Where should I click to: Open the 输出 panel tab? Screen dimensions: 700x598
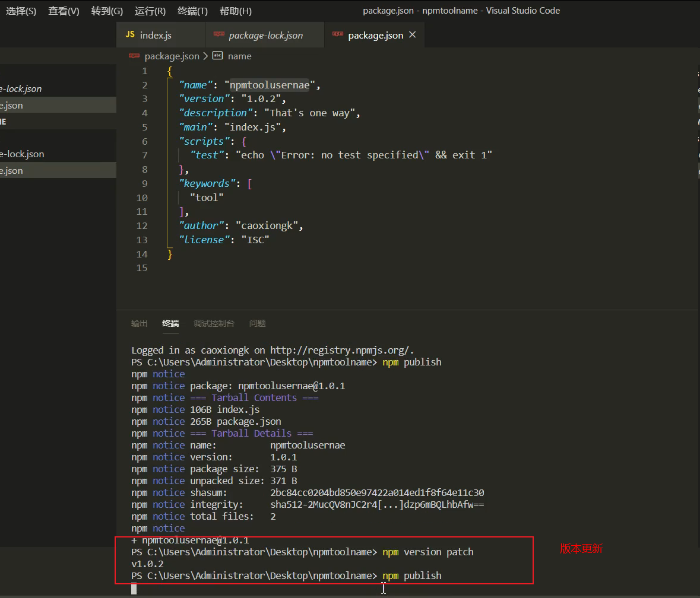pos(140,323)
